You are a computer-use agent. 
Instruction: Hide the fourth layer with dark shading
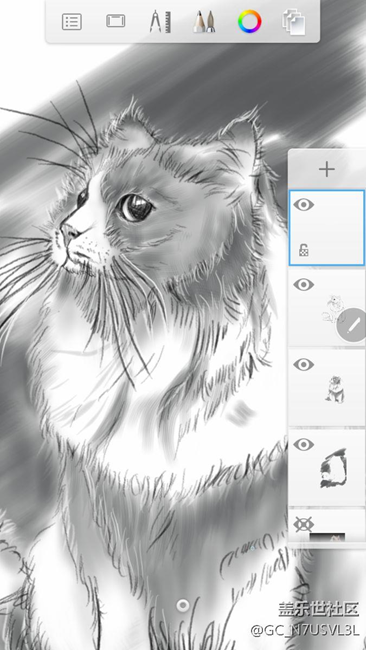[x=303, y=445]
